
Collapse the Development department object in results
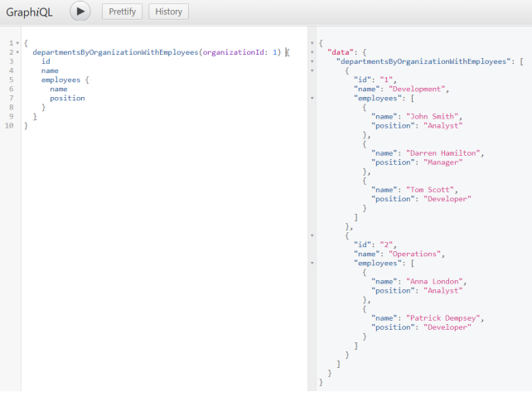312,70
